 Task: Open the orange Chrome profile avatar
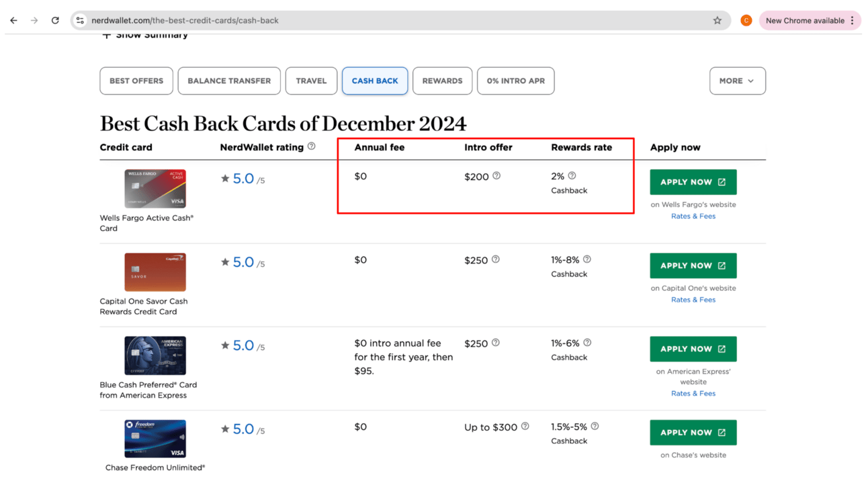coord(746,21)
